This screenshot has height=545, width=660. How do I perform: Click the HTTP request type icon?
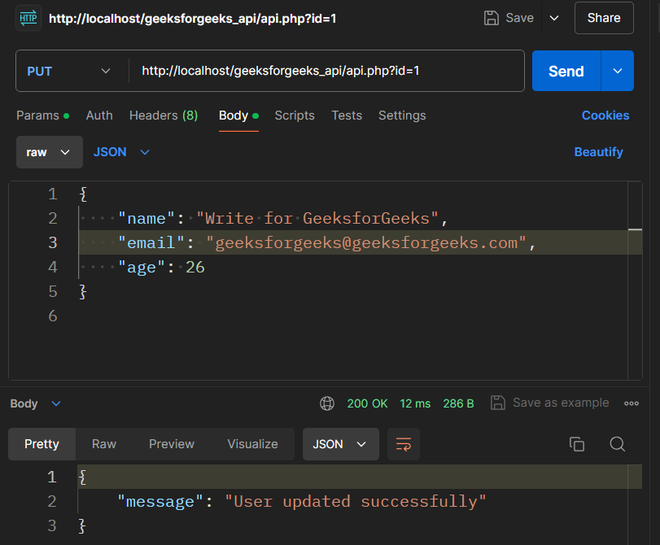(x=27, y=18)
